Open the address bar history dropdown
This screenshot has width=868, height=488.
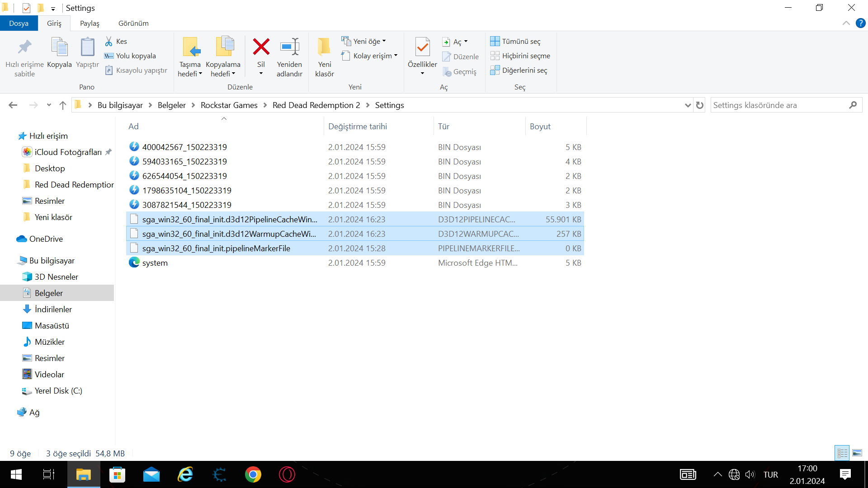click(x=688, y=105)
